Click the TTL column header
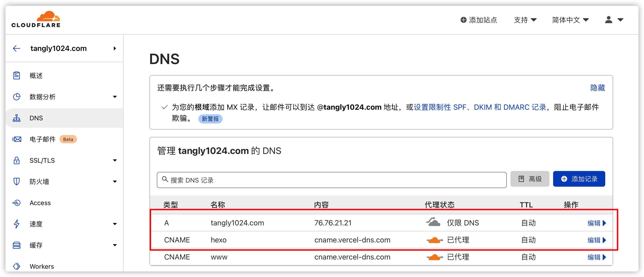This screenshot has height=277, width=644. coord(526,205)
